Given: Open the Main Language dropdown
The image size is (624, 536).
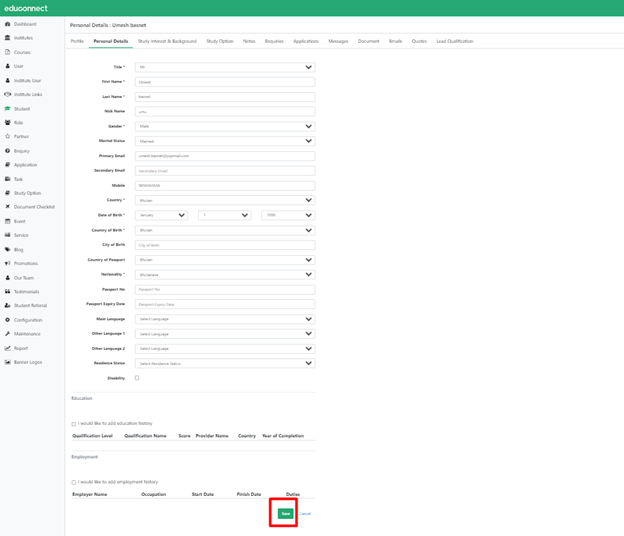Looking at the screenshot, I should tap(225, 319).
